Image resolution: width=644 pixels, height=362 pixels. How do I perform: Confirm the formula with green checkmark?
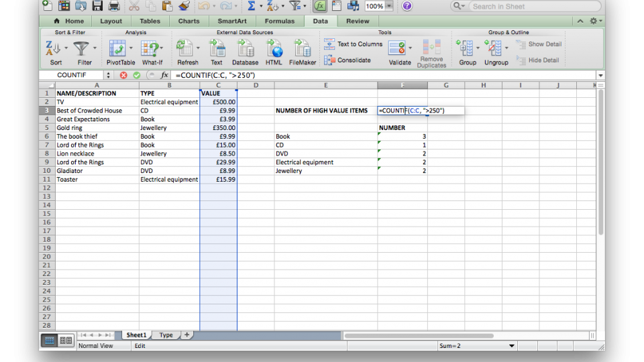(x=137, y=75)
